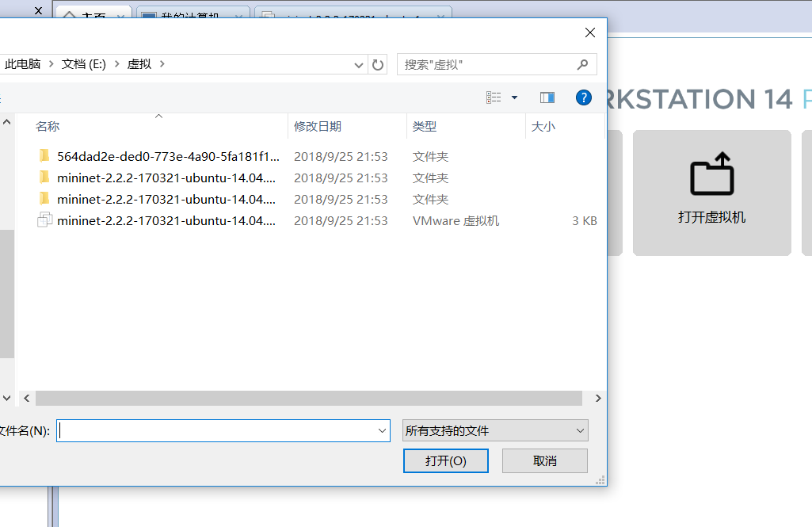812x527 pixels.
Task: Toggle the preview pane icon
Action: (x=547, y=97)
